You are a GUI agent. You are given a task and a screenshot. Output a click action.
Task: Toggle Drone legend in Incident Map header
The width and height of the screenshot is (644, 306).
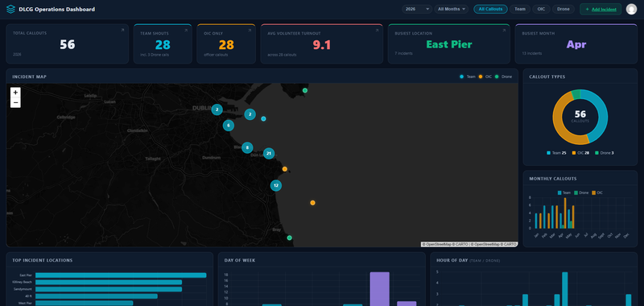pyautogui.click(x=503, y=76)
